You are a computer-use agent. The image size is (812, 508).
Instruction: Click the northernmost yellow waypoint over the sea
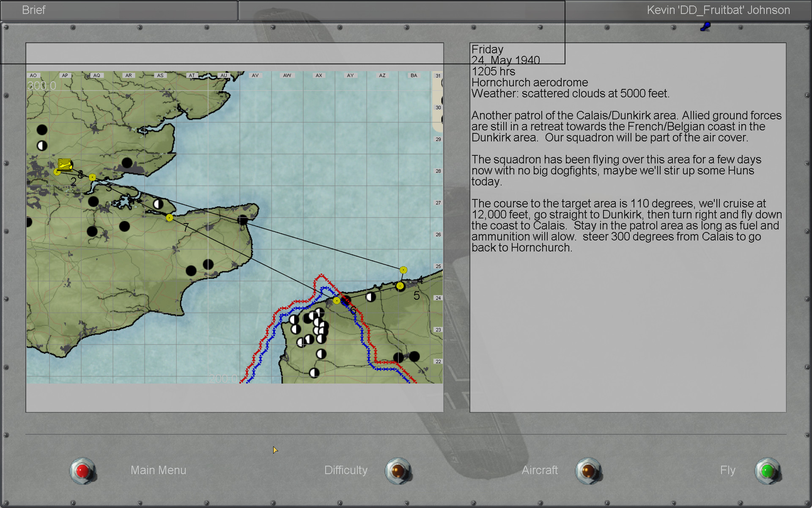(x=403, y=270)
